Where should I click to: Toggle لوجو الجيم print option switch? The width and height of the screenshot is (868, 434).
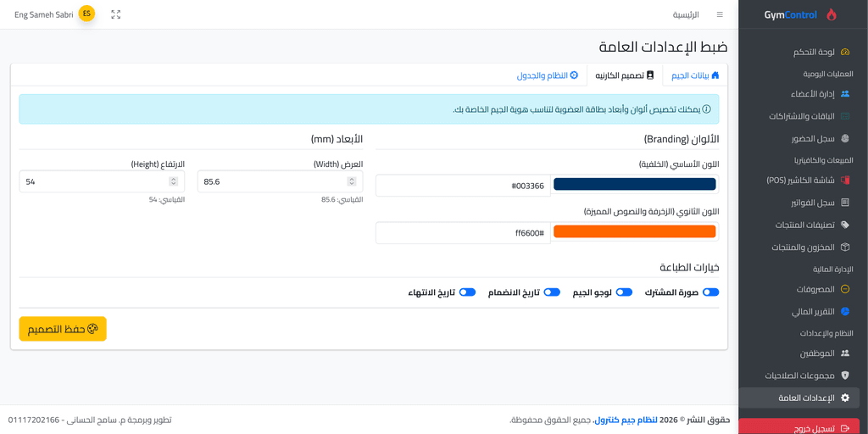pos(625,292)
